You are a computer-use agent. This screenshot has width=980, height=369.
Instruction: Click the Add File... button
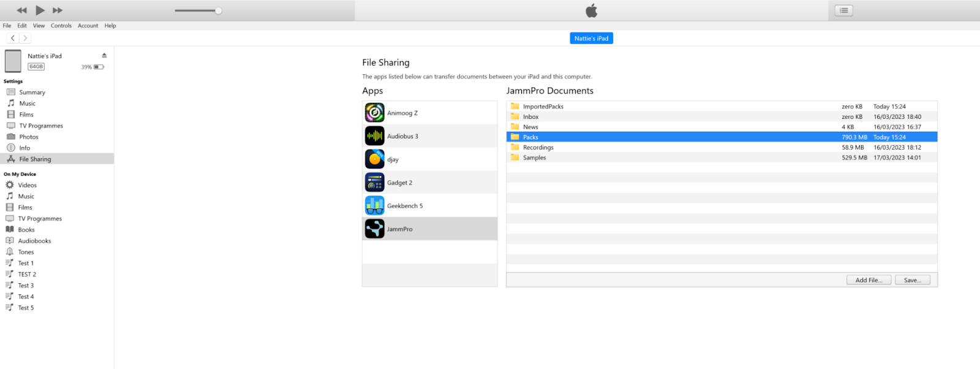click(869, 280)
